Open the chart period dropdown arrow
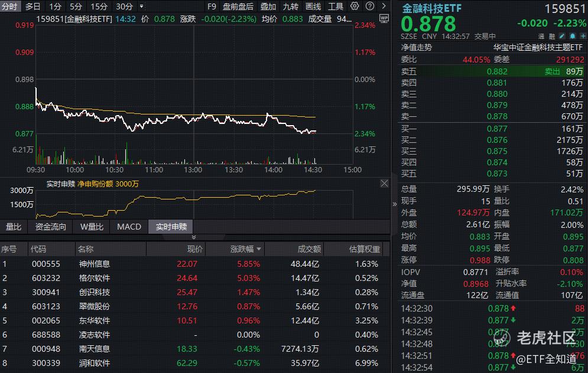This screenshot has height=373, width=588. click(141, 6)
